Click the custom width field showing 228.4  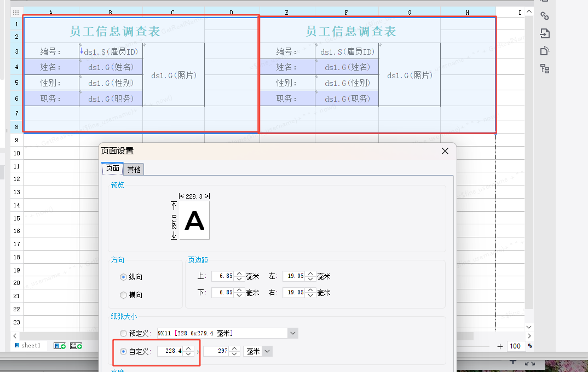point(170,351)
